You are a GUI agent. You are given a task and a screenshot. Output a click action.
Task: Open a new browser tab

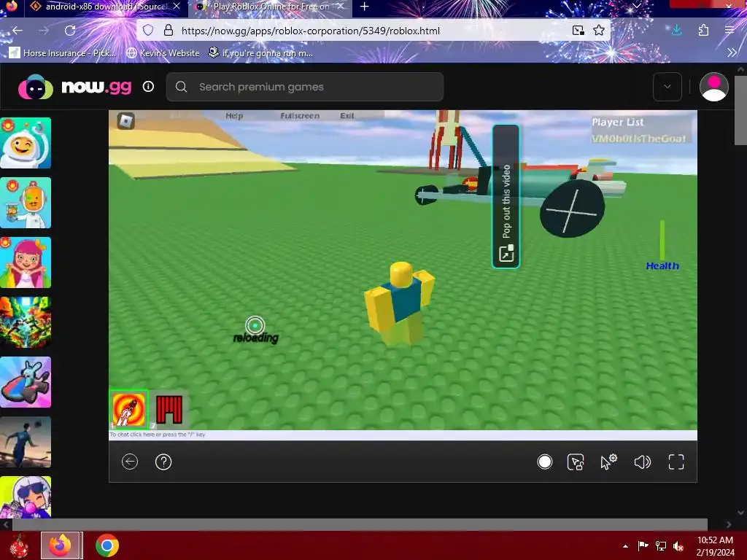tap(365, 7)
